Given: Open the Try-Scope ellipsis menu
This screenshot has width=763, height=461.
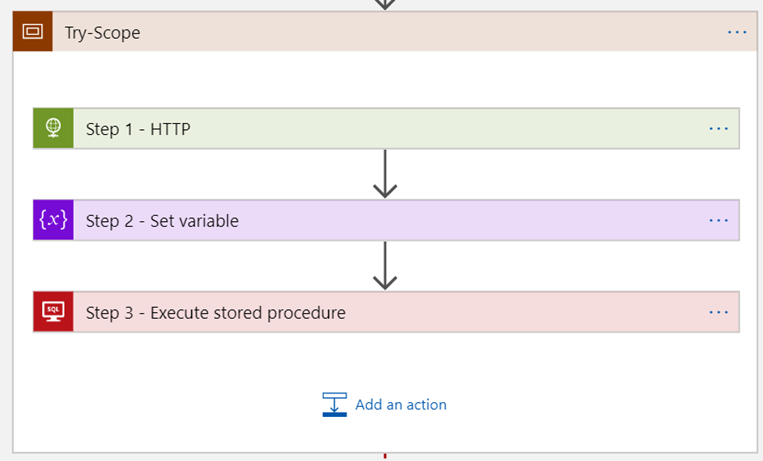Looking at the screenshot, I should [x=737, y=32].
